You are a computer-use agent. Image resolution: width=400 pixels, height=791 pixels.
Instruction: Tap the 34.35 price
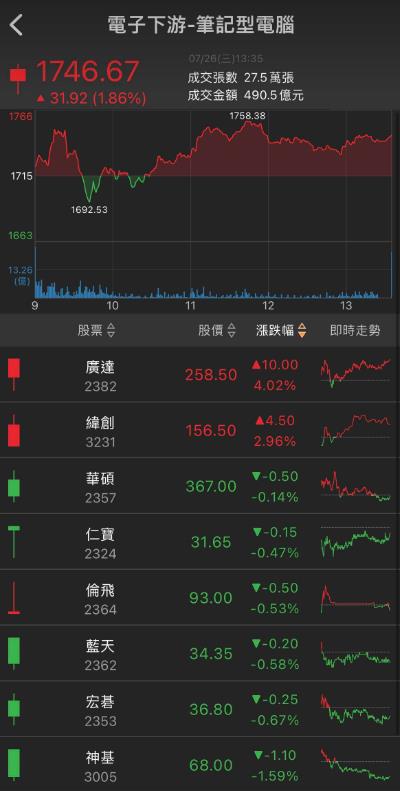pos(211,654)
